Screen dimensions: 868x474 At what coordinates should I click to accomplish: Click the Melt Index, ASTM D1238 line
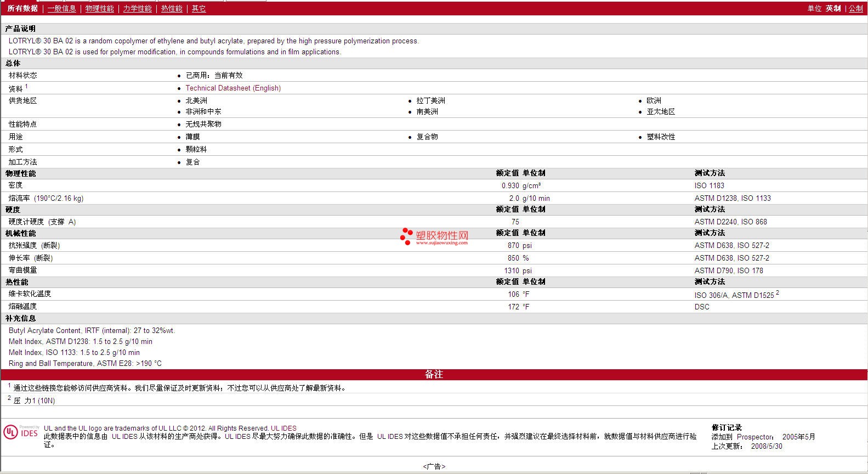pyautogui.click(x=81, y=342)
